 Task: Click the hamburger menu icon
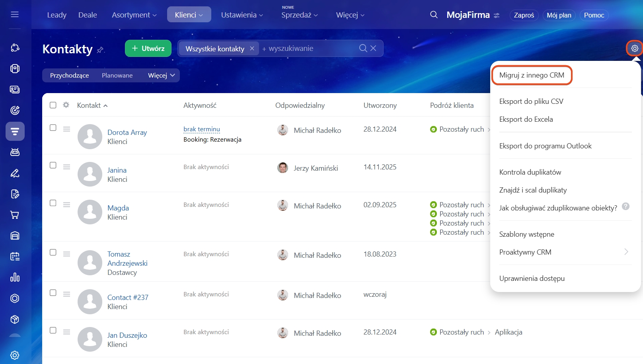(x=15, y=15)
